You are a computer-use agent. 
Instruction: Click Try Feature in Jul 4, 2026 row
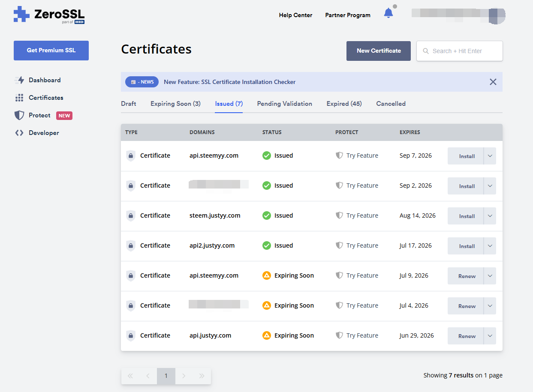(x=362, y=305)
